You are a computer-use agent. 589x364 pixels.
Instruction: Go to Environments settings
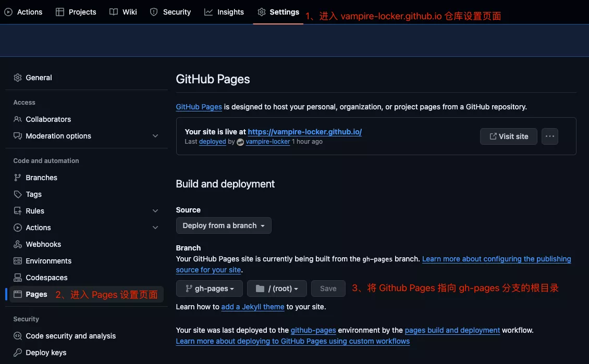click(x=87, y=261)
